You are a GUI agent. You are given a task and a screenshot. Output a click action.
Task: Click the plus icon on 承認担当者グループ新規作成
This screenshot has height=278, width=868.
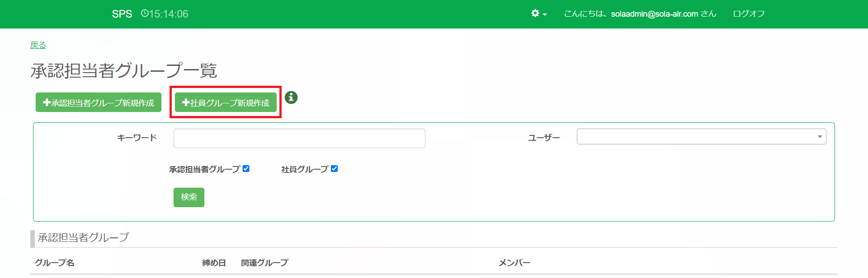pos(47,103)
